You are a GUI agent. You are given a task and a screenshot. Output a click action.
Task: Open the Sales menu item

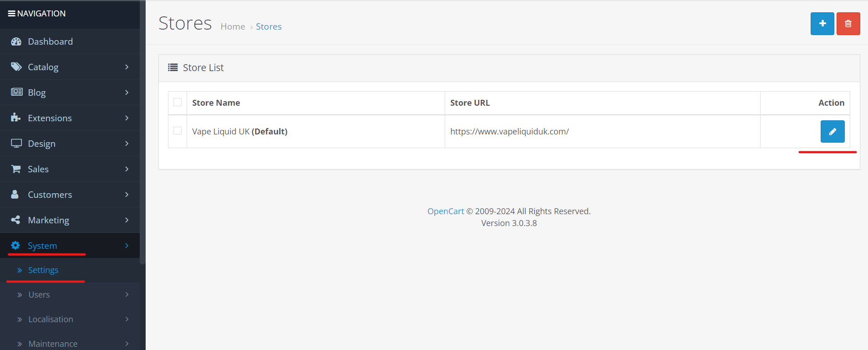[x=70, y=169]
